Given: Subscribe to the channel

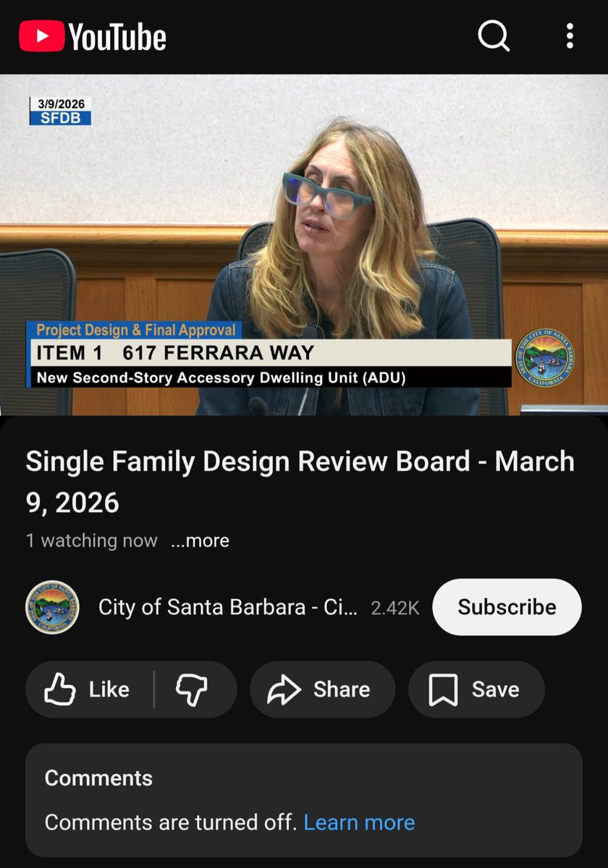Looking at the screenshot, I should [507, 607].
